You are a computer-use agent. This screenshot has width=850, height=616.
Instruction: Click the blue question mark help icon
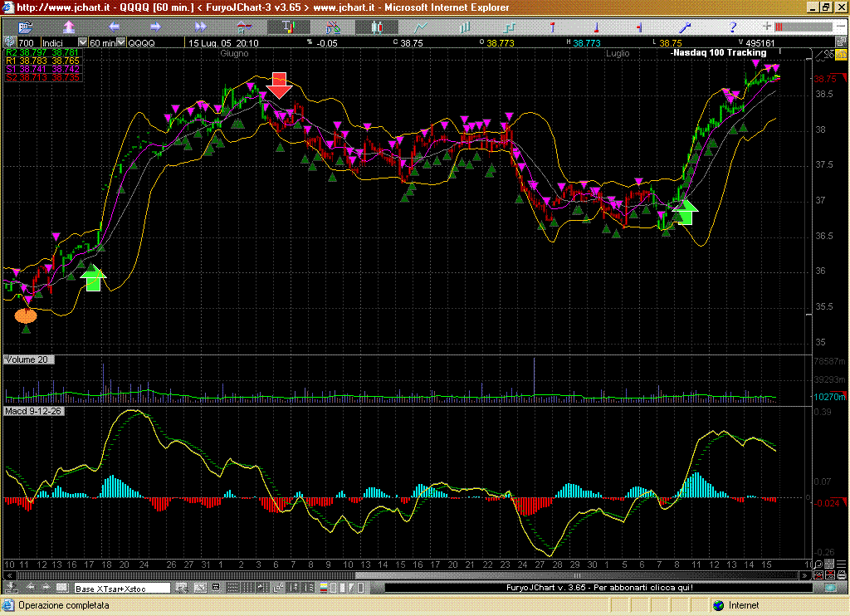pyautogui.click(x=733, y=27)
